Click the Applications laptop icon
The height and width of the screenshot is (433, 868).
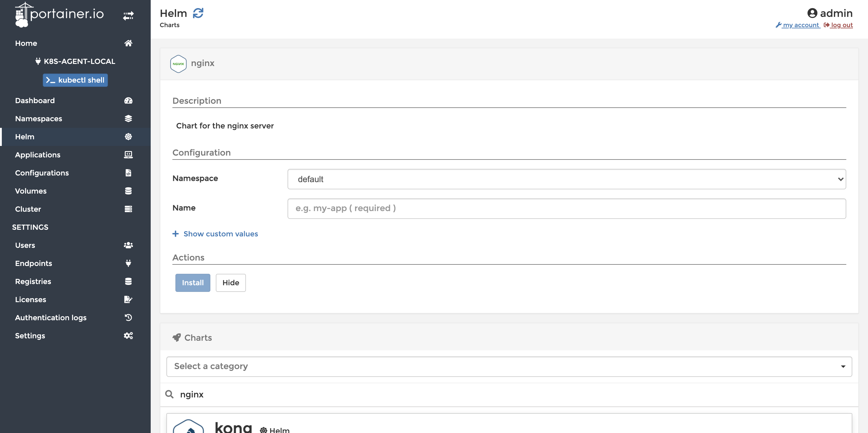128,155
